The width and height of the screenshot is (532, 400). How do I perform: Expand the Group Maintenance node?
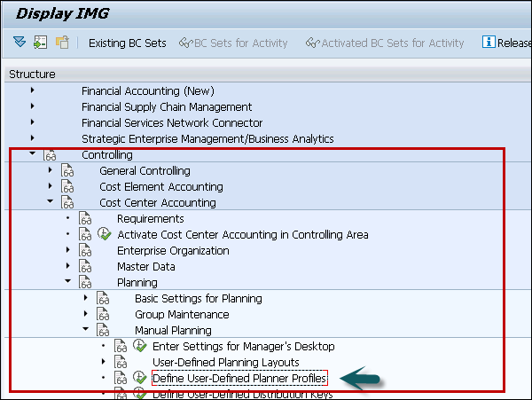[x=86, y=315]
